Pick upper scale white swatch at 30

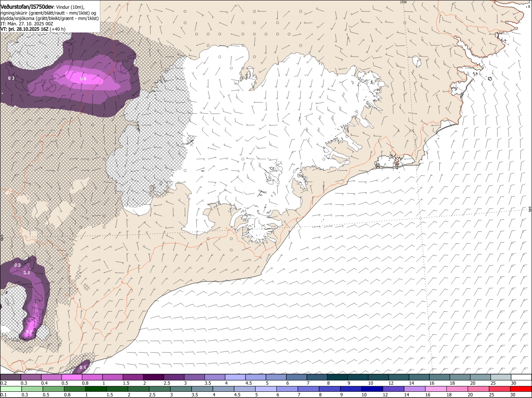[521, 377]
